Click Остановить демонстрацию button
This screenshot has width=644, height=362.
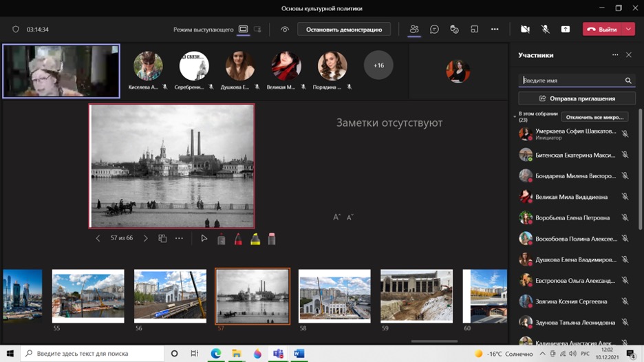click(344, 30)
